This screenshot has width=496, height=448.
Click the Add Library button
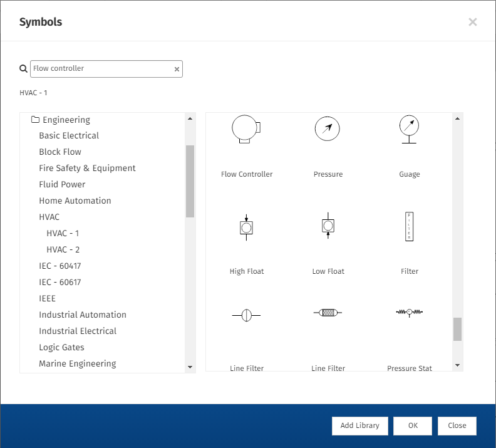tap(360, 426)
